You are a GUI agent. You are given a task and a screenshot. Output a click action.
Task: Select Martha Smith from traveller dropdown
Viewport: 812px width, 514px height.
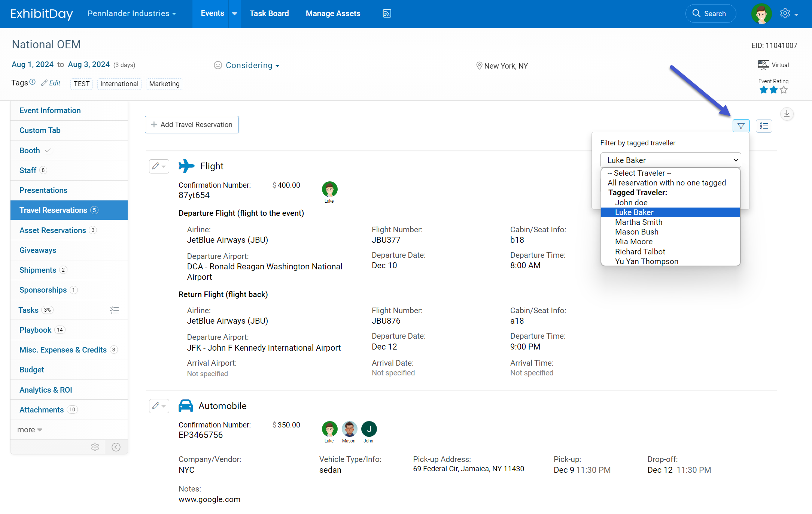click(638, 222)
